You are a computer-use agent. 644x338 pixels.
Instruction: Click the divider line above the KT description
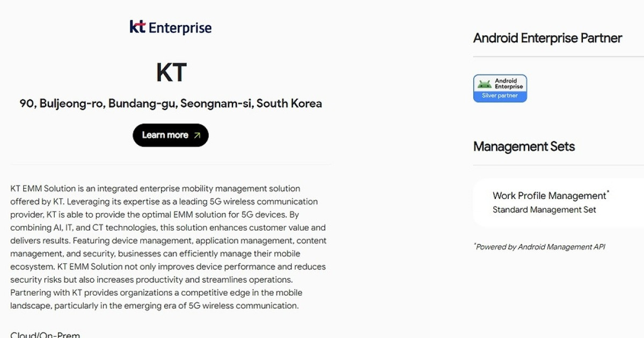pos(170,164)
